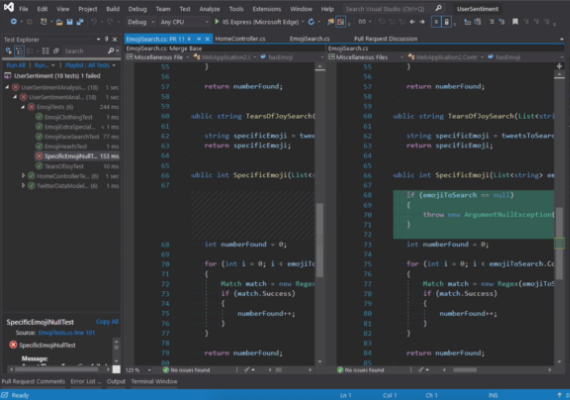
Task: Click the left diff pane vertical scrollbar
Action: (320, 215)
